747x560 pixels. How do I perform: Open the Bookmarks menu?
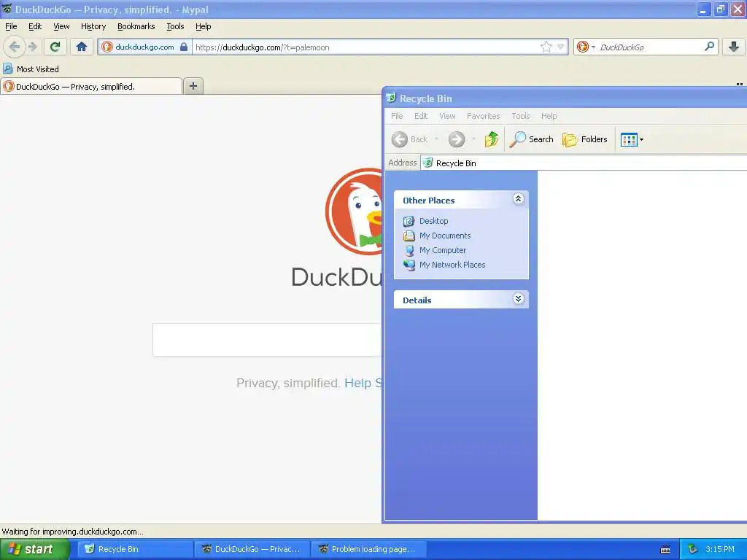tap(136, 26)
